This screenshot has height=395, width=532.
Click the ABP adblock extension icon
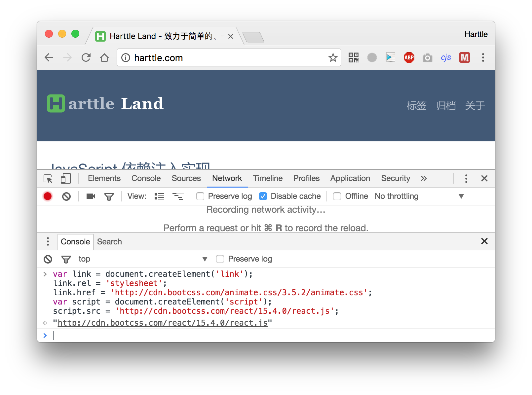[409, 57]
